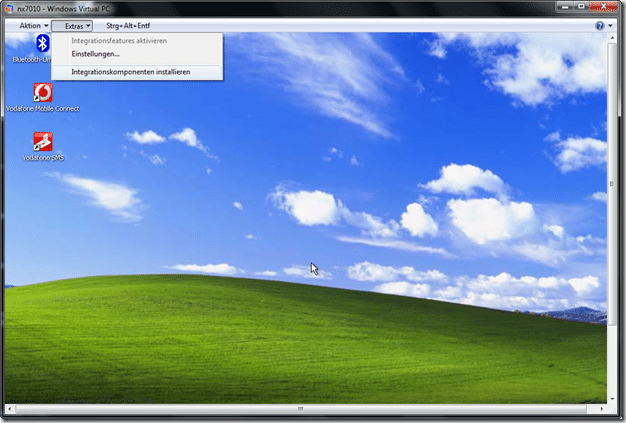626x423 pixels.
Task: Click the horizontal scrollbar thumb
Action: (301, 409)
